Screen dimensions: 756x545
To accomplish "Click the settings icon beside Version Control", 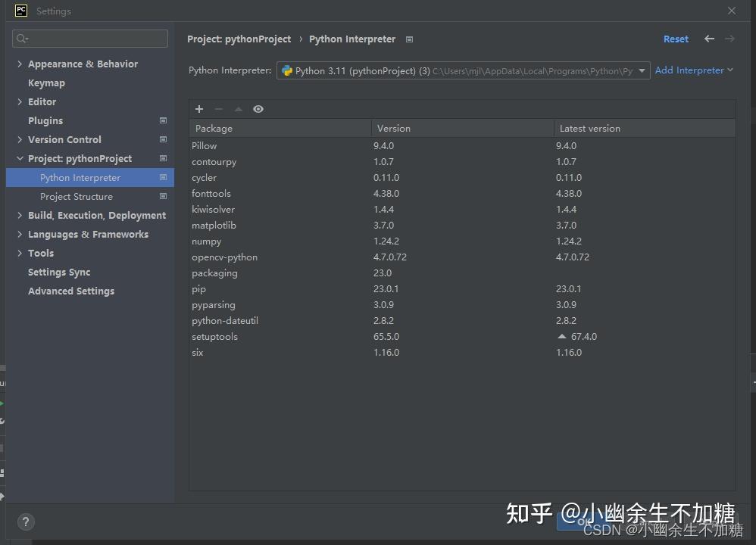I will (x=163, y=139).
